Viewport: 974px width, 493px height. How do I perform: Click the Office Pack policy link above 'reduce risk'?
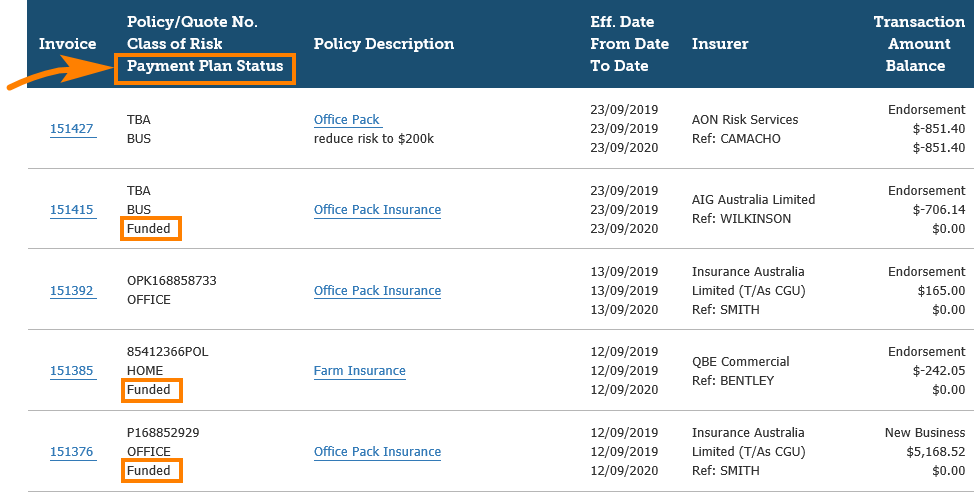[x=346, y=120]
